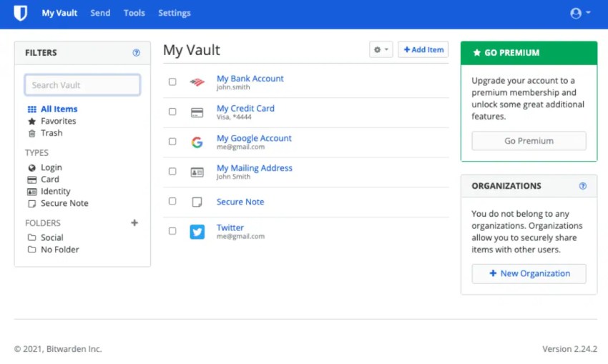
Task: Click the Visa, *4444 subtitle
Action: click(x=234, y=117)
